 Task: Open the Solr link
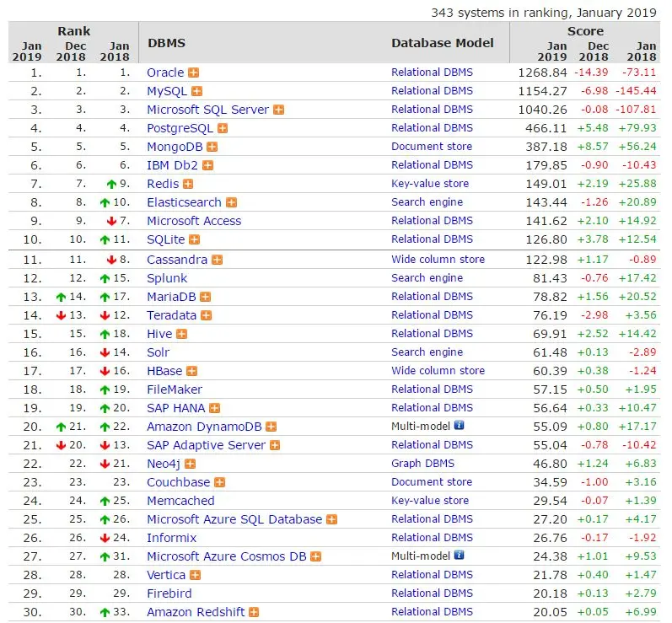(159, 352)
